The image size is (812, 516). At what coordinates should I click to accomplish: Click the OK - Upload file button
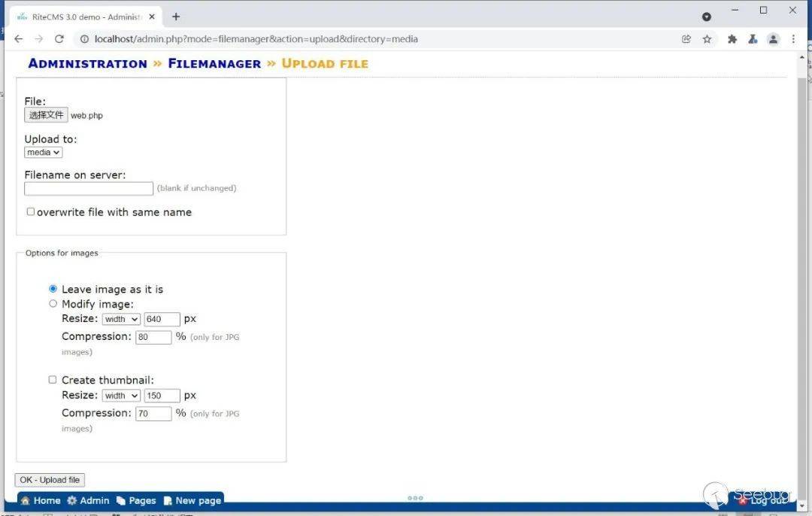50,480
